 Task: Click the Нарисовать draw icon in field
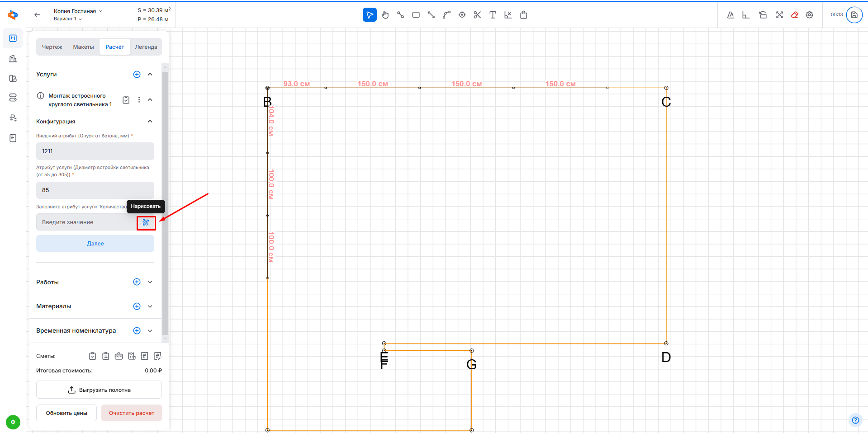pos(146,222)
